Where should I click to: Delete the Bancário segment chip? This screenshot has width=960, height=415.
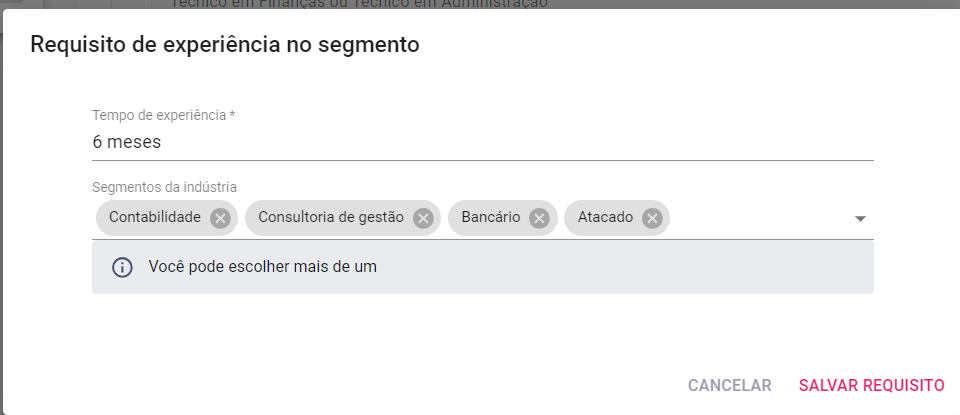[x=539, y=218]
